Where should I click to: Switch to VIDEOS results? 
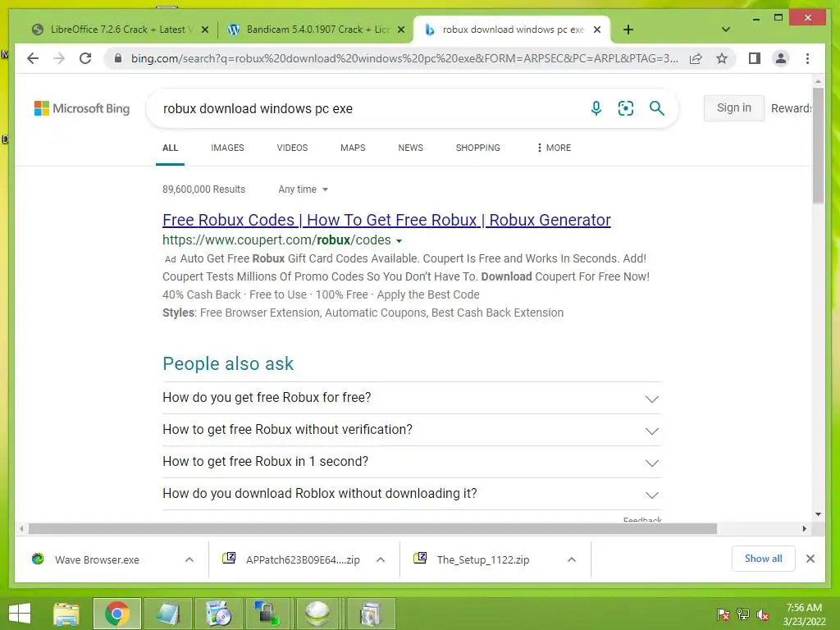(292, 148)
